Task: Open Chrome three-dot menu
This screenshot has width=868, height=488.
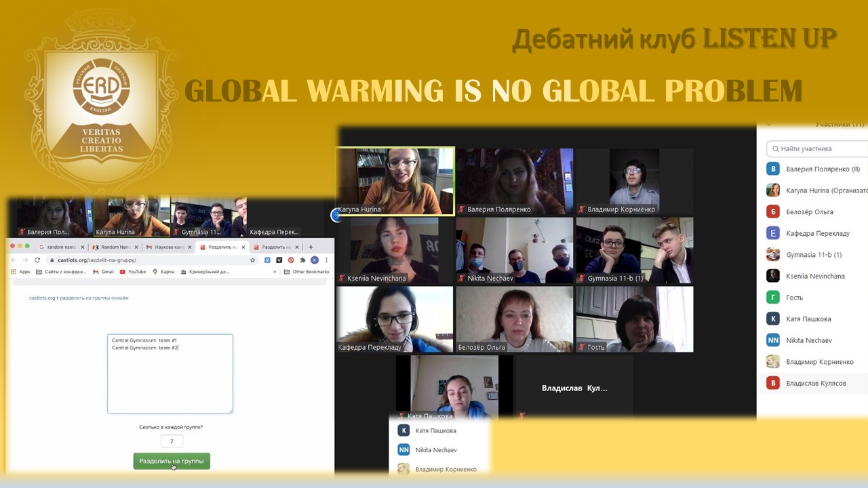Action: [x=326, y=260]
